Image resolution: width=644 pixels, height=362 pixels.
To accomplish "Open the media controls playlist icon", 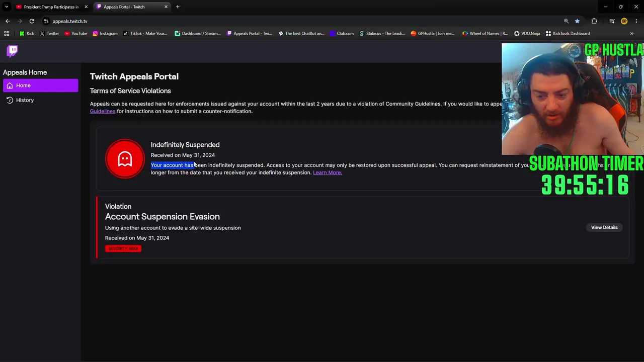I will point(612,21).
